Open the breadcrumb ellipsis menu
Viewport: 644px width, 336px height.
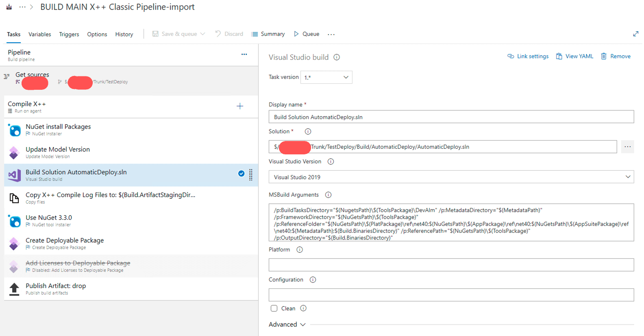22,7
